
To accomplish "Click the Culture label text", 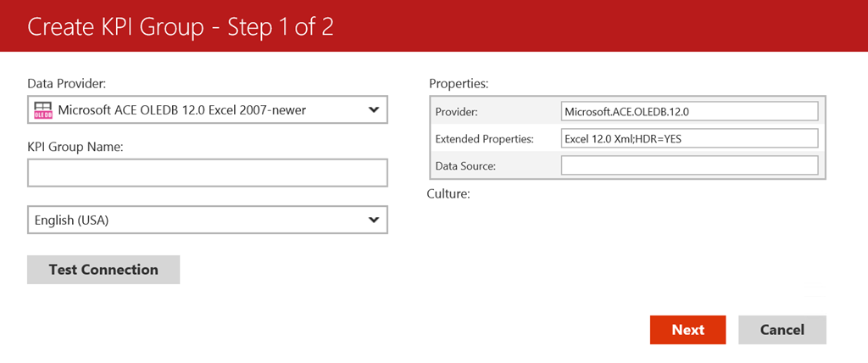I will point(448,194).
